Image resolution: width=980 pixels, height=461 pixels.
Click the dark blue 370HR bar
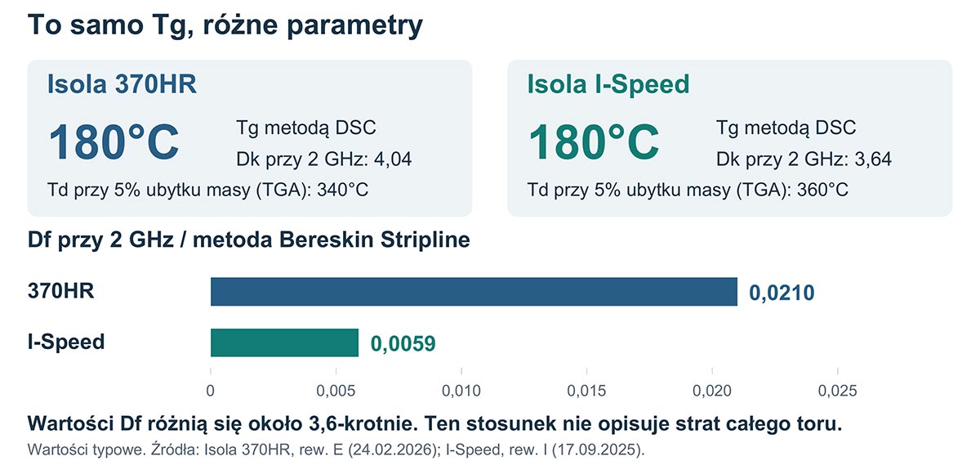474,292
